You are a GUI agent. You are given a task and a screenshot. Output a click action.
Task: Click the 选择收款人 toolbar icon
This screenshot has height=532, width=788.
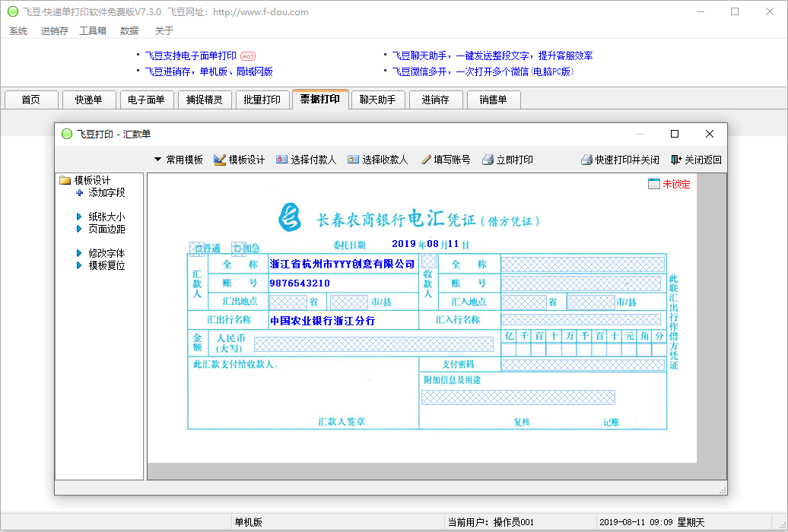(353, 160)
